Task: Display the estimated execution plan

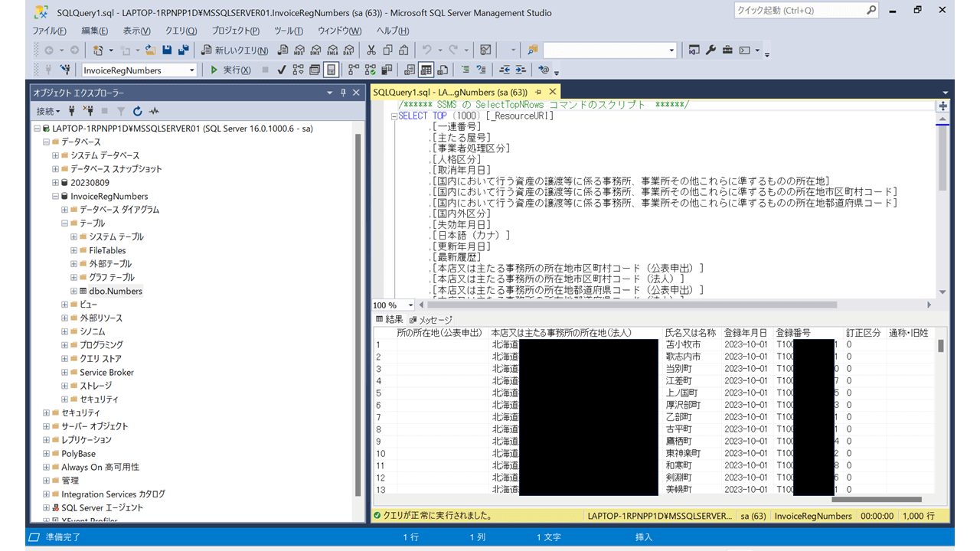Action: pos(298,70)
